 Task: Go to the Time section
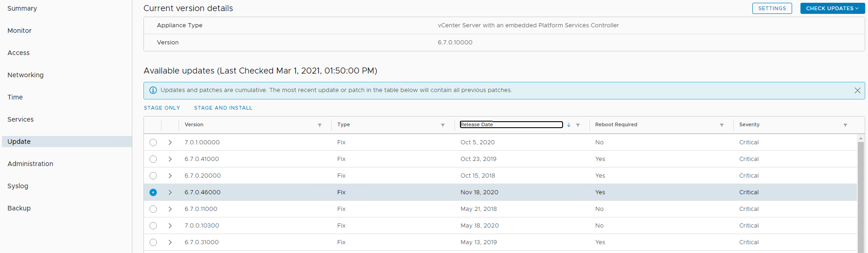15,97
